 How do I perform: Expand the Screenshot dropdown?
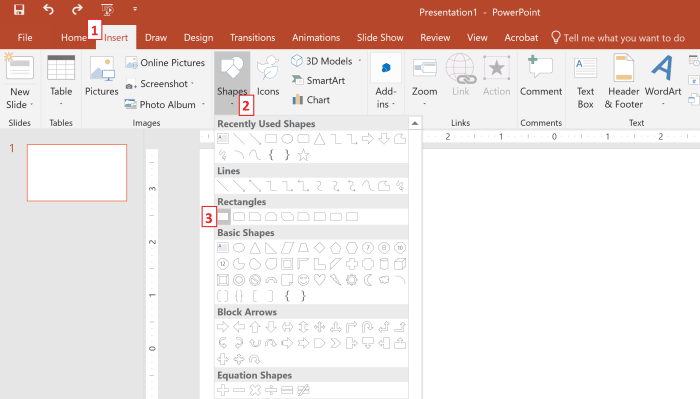coord(192,83)
